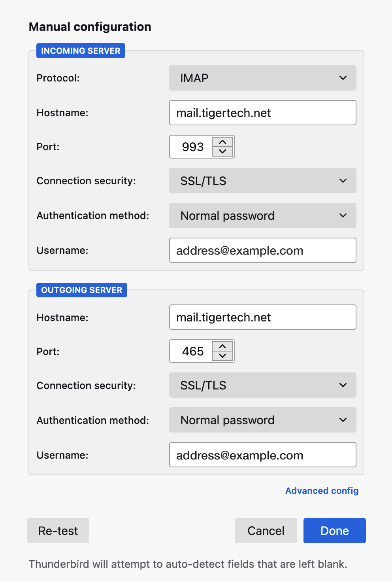Click the incoming Username field
The height and width of the screenshot is (582, 392).
(x=262, y=250)
